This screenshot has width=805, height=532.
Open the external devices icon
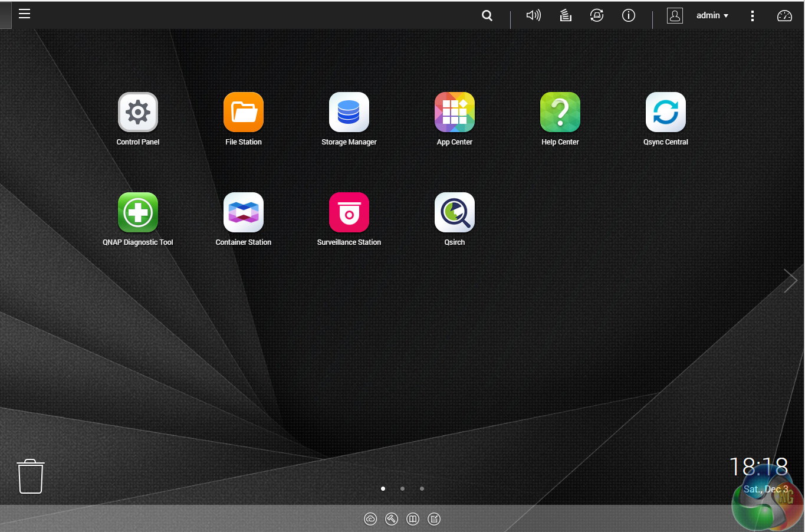point(597,15)
